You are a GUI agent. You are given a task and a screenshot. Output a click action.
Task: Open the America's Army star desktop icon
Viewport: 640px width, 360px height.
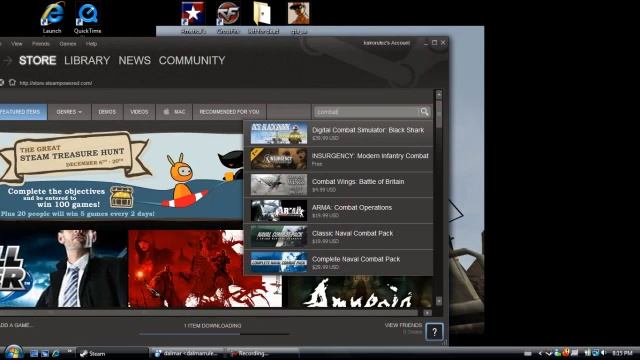(x=193, y=17)
